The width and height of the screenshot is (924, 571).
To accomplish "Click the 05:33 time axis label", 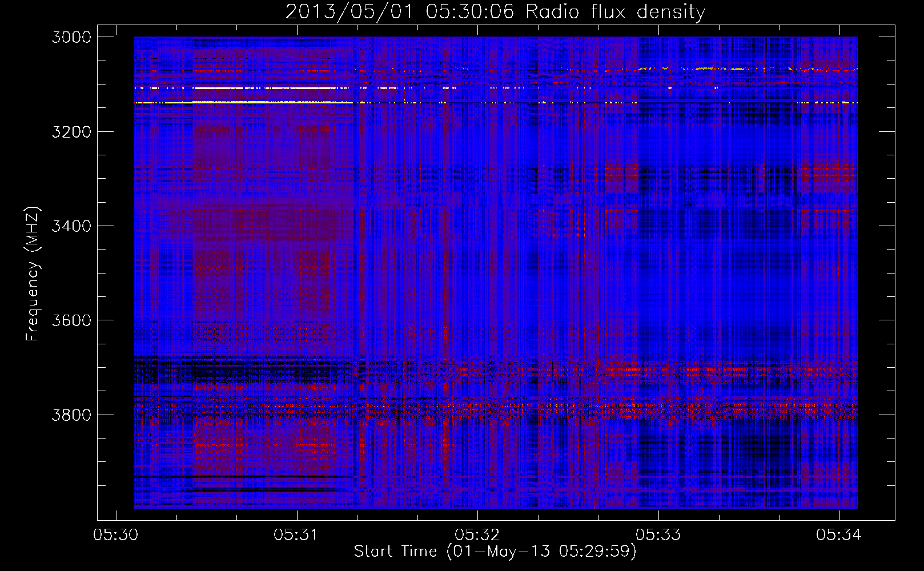I will 658,535.
